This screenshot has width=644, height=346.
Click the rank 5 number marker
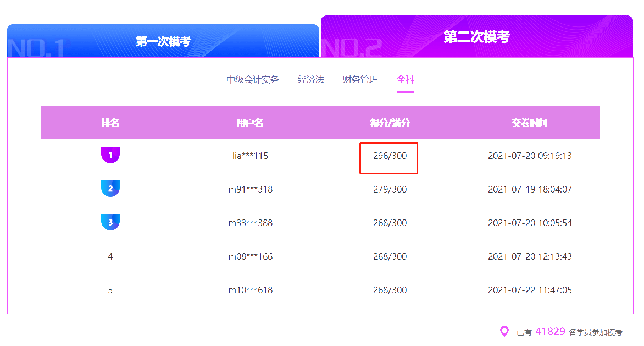110,290
